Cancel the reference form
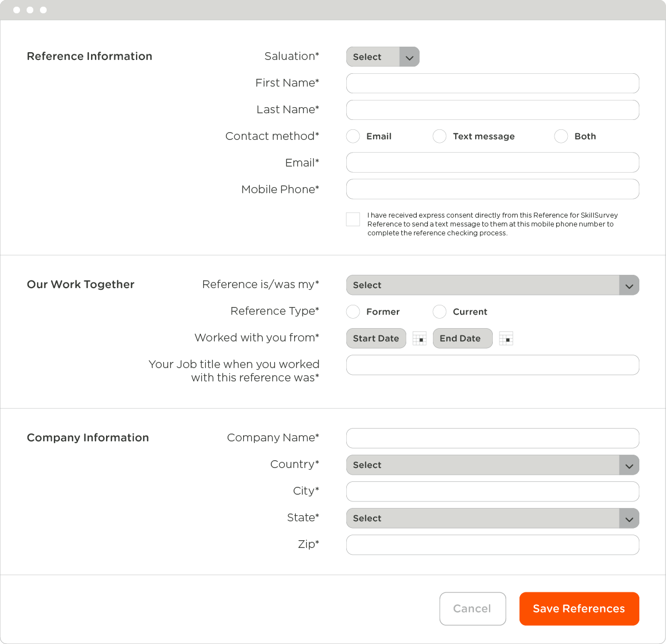 pos(472,608)
